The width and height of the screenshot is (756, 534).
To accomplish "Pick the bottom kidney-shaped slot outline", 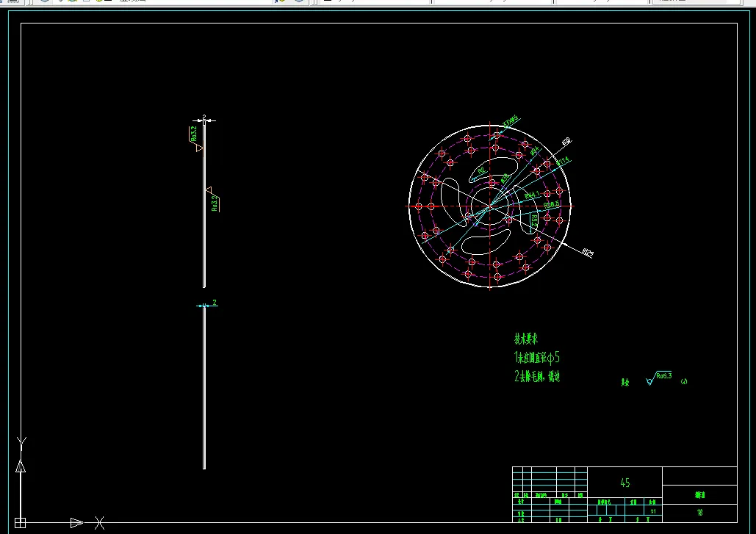I will [486, 242].
